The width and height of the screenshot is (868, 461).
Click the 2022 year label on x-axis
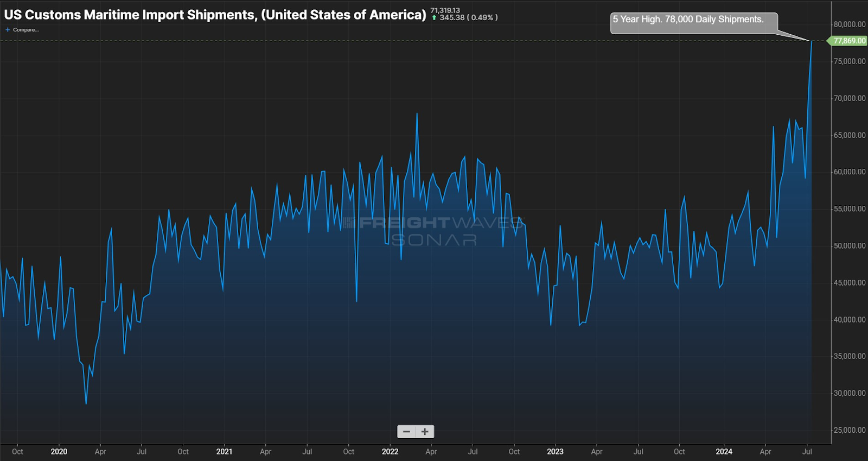(390, 452)
